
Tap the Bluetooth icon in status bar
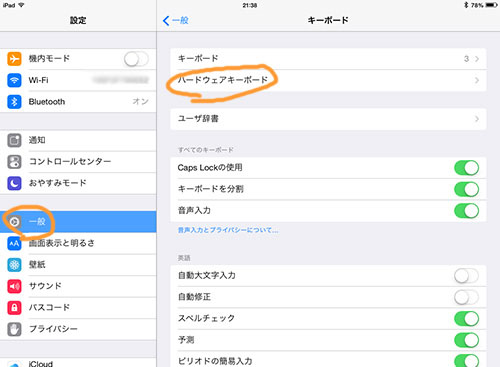tap(466, 5)
